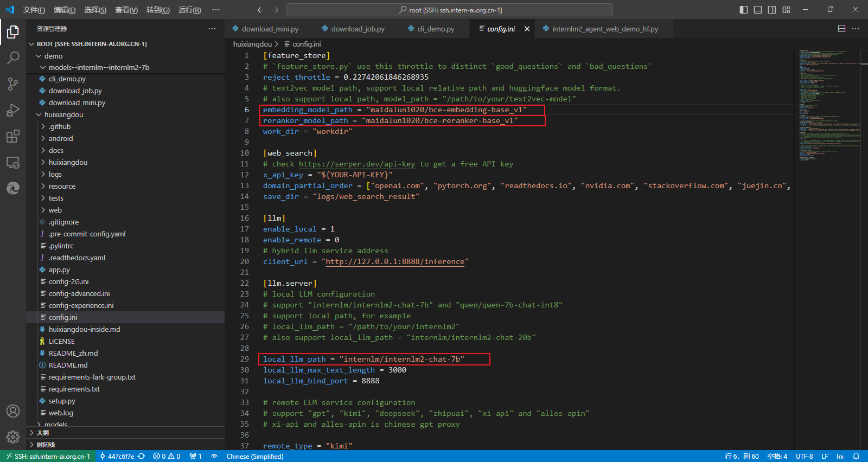Toggle primary side bar visibility
Screen dimensions: 868x462
click(x=744, y=10)
